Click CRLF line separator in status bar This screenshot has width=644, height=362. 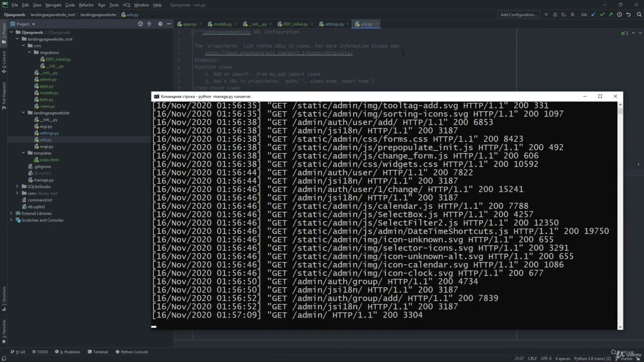532,358
